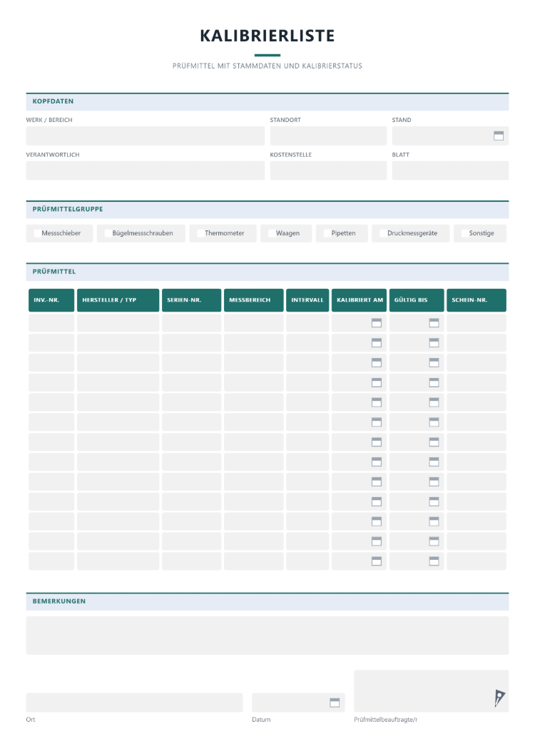Open Gültig bis calendar icon in second-to-last table row

coord(434,541)
